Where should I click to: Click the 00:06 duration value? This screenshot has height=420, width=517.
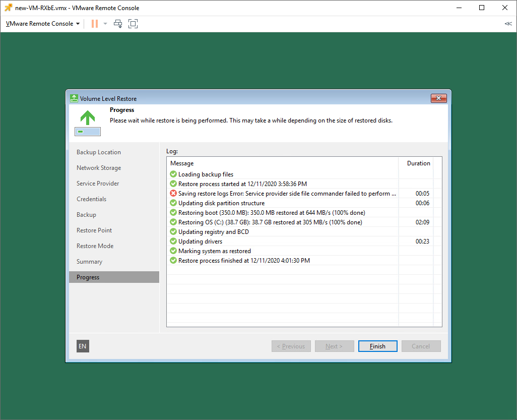422,203
